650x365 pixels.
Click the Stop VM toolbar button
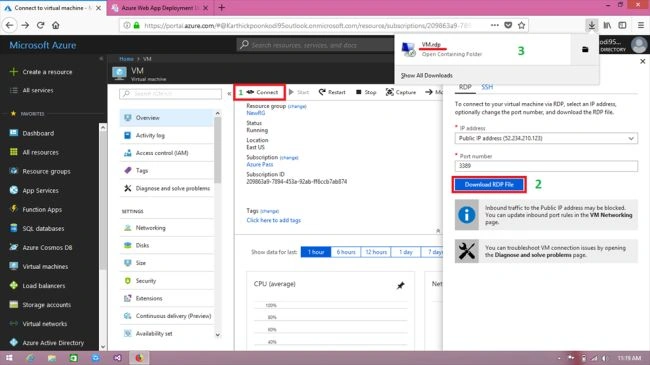click(x=366, y=92)
